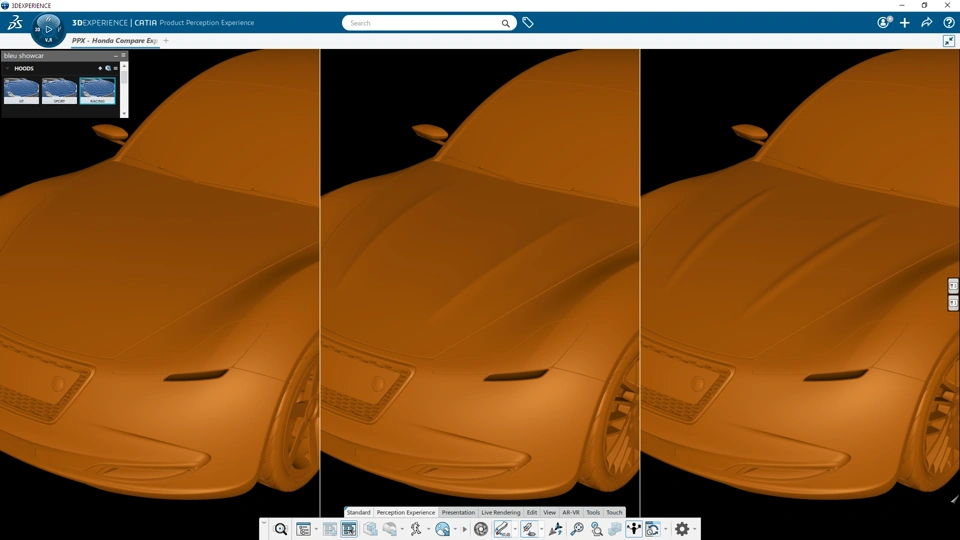Toggle the measure ruler tool icon
This screenshot has width=960, height=540.
tap(503, 529)
